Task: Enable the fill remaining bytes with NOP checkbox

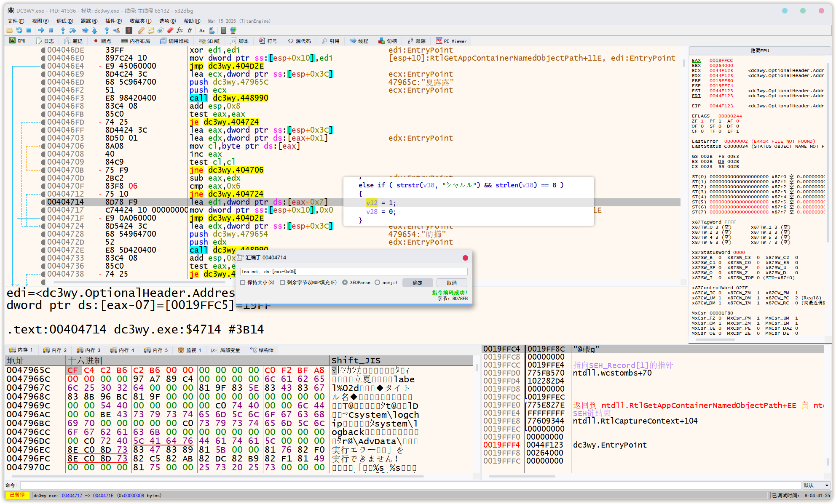Action: pos(282,283)
